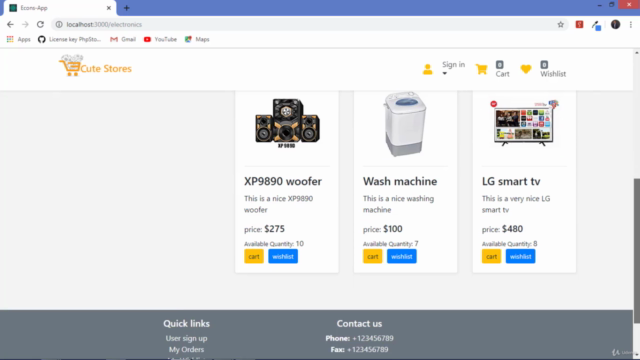Click the Cute Stores cart logo

(x=95, y=66)
